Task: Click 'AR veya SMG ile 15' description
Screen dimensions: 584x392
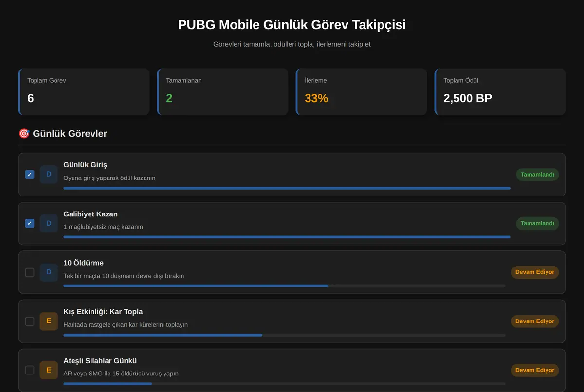Action: coord(121,374)
